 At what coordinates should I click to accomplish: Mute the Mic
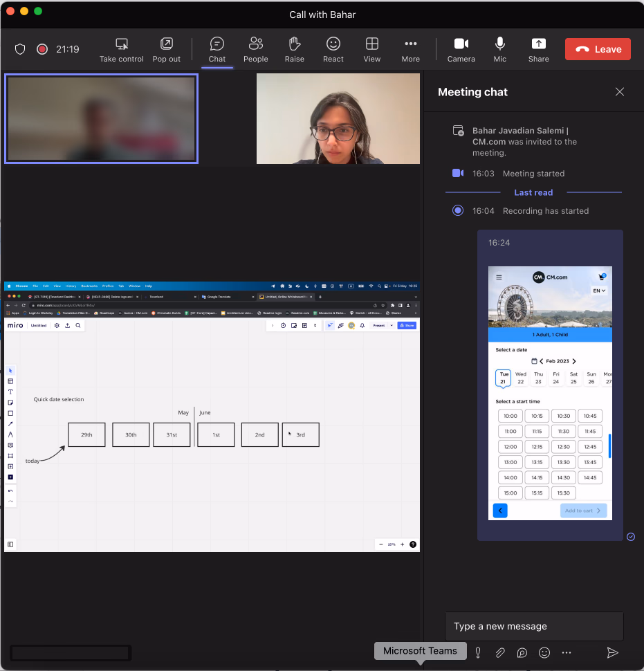(x=500, y=50)
